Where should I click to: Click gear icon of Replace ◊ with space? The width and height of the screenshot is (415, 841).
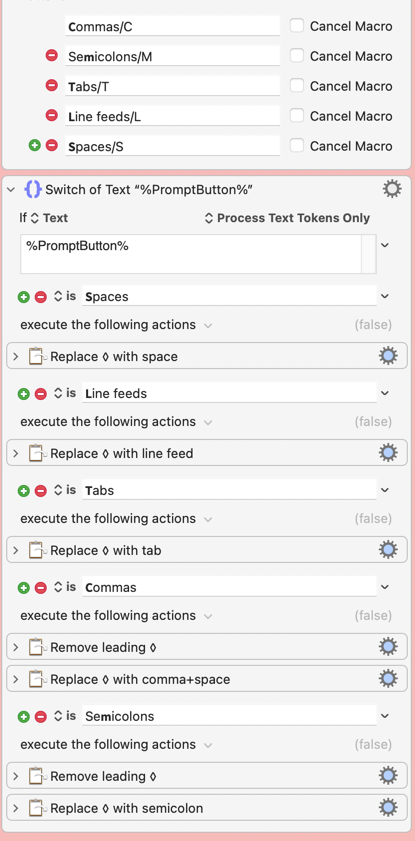tap(388, 356)
